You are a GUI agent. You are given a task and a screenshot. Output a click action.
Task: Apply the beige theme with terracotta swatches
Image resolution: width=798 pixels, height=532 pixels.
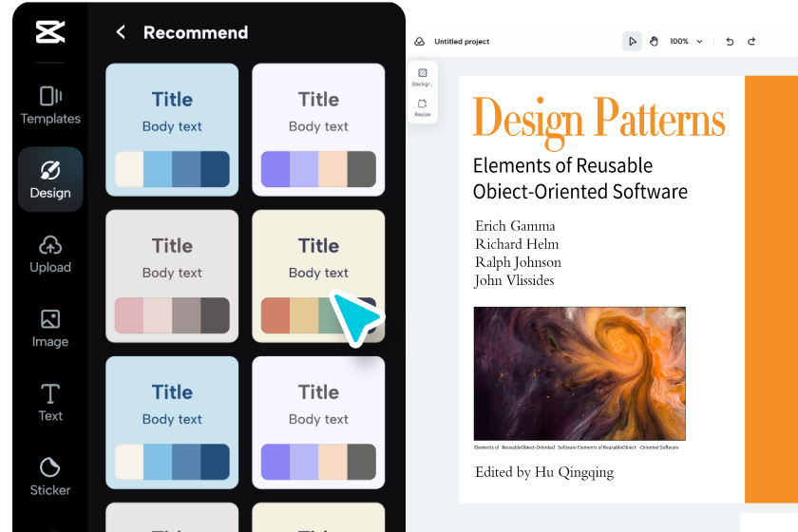tap(318, 275)
